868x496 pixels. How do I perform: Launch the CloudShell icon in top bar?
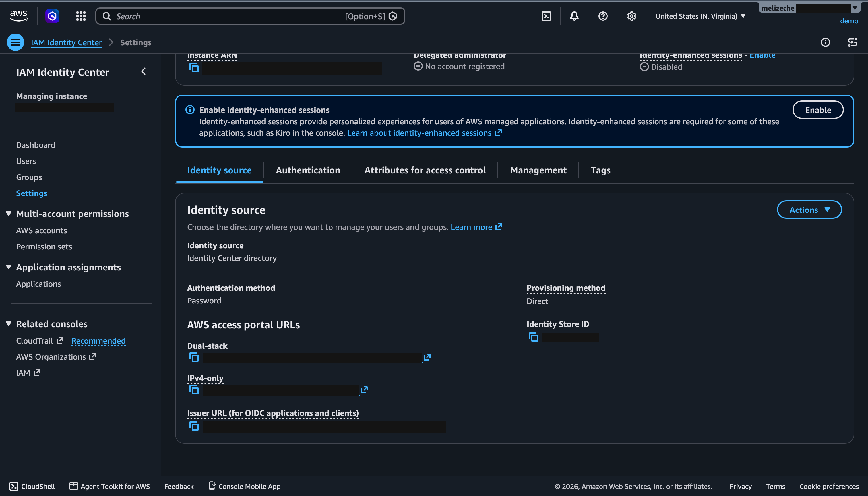pos(546,16)
